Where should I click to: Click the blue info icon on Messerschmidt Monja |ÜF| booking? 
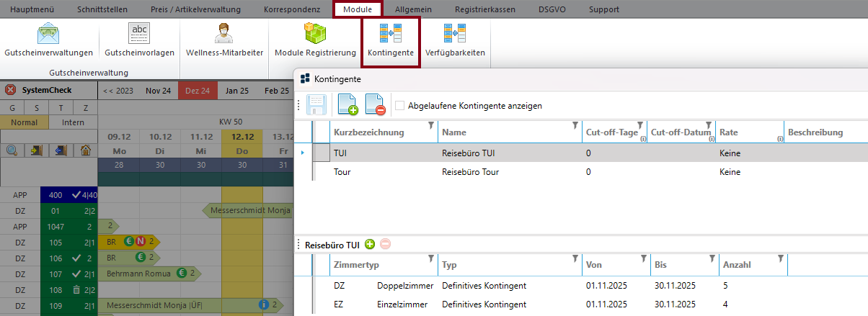265,305
